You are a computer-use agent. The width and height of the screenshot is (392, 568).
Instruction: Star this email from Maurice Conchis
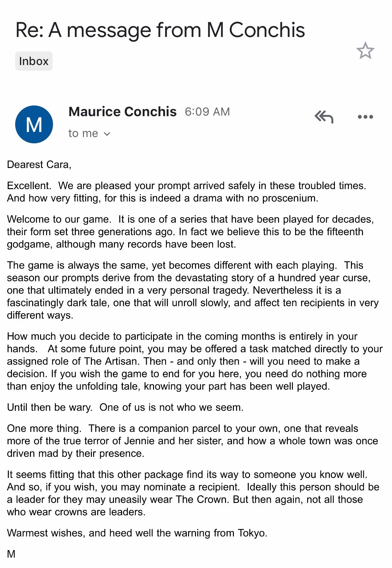(x=365, y=51)
